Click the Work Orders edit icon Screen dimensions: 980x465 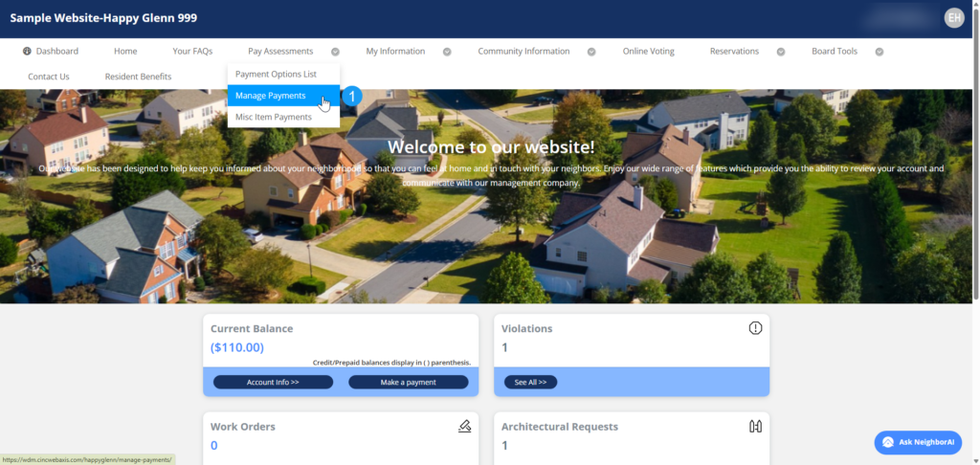(464, 427)
